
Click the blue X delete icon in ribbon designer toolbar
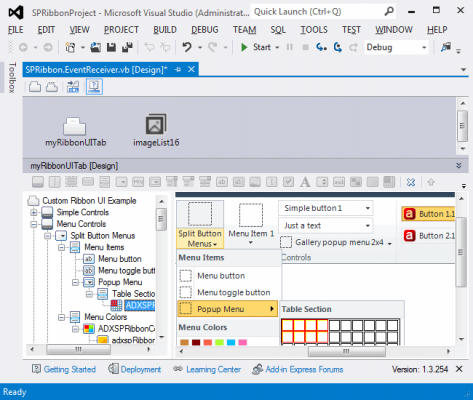pyautogui.click(x=411, y=182)
